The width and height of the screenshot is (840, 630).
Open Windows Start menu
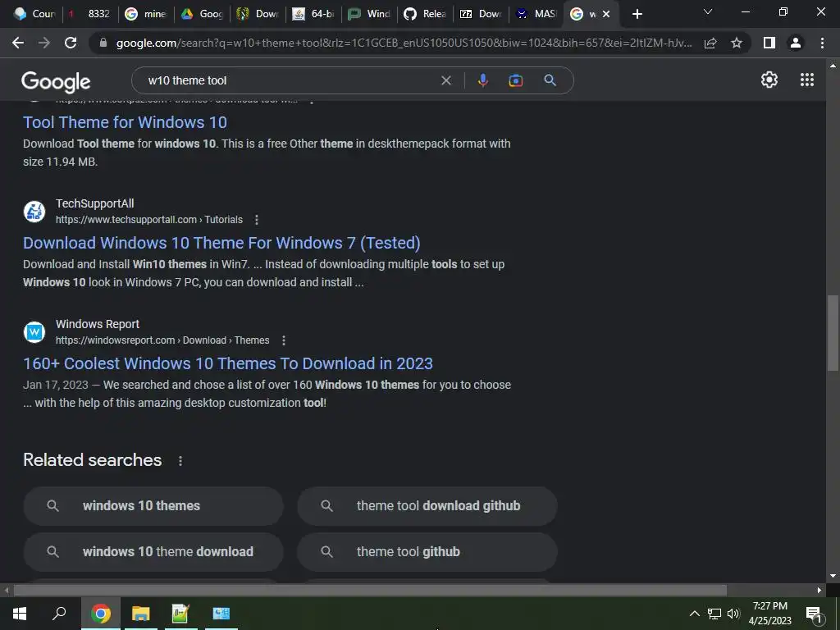20,614
